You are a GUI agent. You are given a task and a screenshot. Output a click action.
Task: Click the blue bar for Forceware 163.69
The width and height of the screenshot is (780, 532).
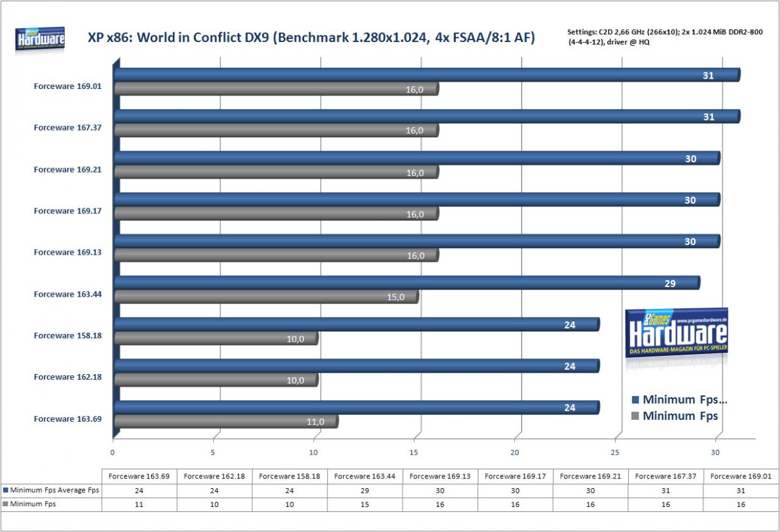pos(357,408)
